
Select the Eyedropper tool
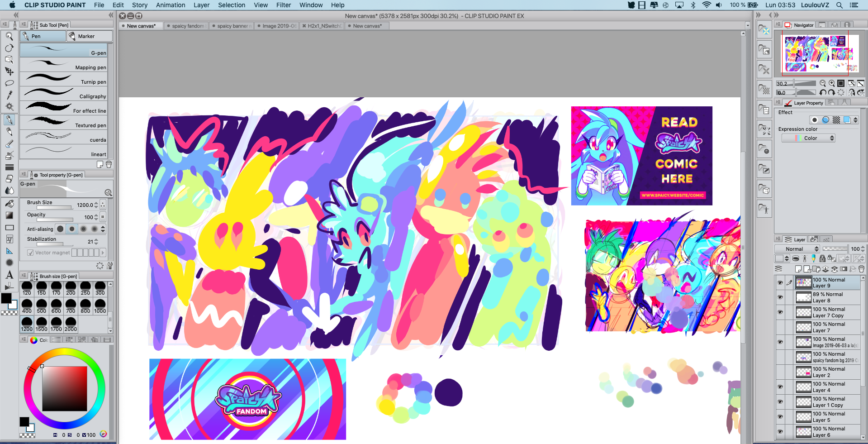9,95
